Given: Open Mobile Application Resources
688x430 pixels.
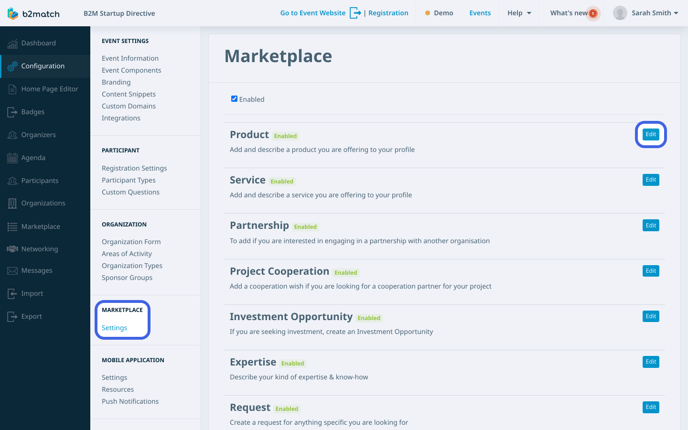Looking at the screenshot, I should coord(118,390).
